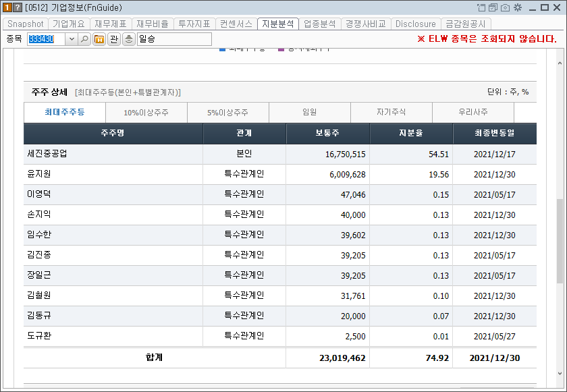Click the 관 related stocks button
Screen dimensions: 567x392
(114, 39)
